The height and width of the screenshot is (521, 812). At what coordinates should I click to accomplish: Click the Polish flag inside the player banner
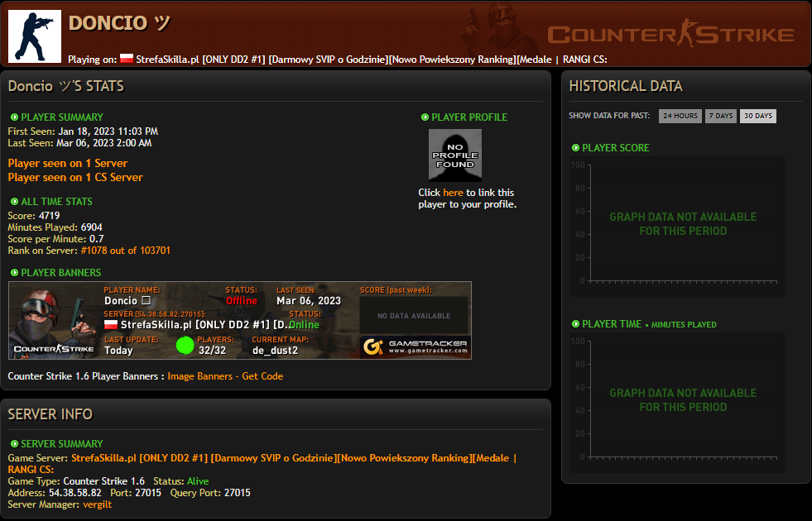click(111, 325)
